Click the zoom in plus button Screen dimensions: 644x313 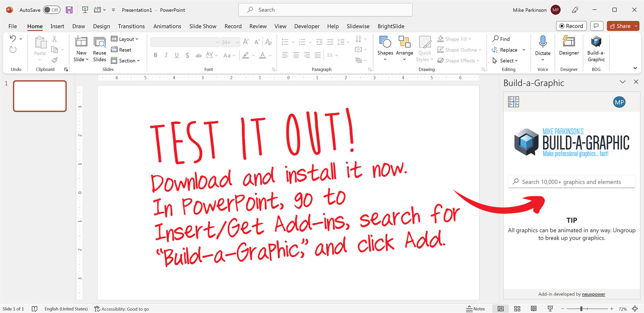click(x=611, y=309)
